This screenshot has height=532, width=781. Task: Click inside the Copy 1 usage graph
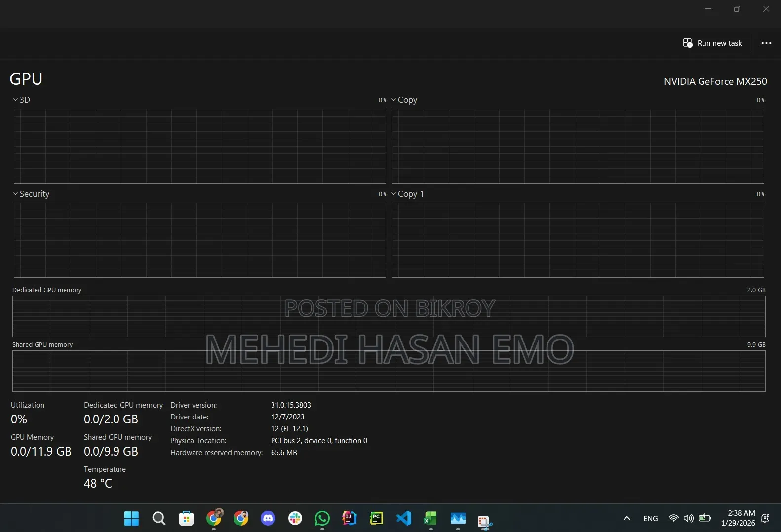pyautogui.click(x=578, y=240)
